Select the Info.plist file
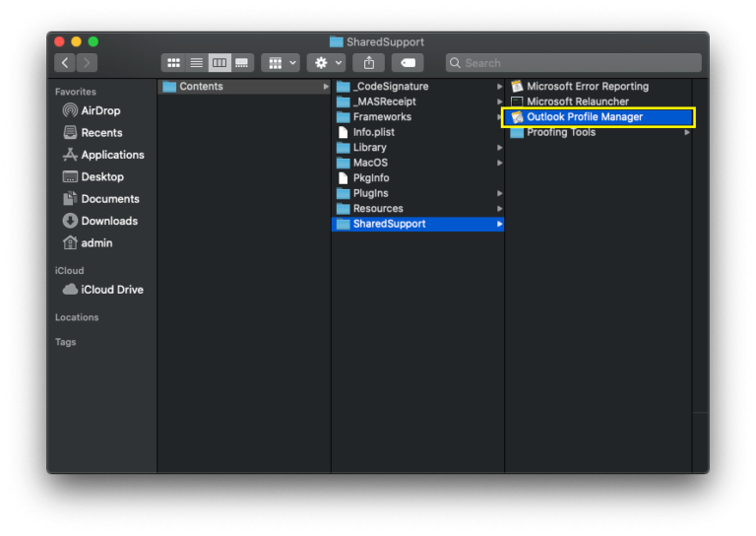 [374, 132]
